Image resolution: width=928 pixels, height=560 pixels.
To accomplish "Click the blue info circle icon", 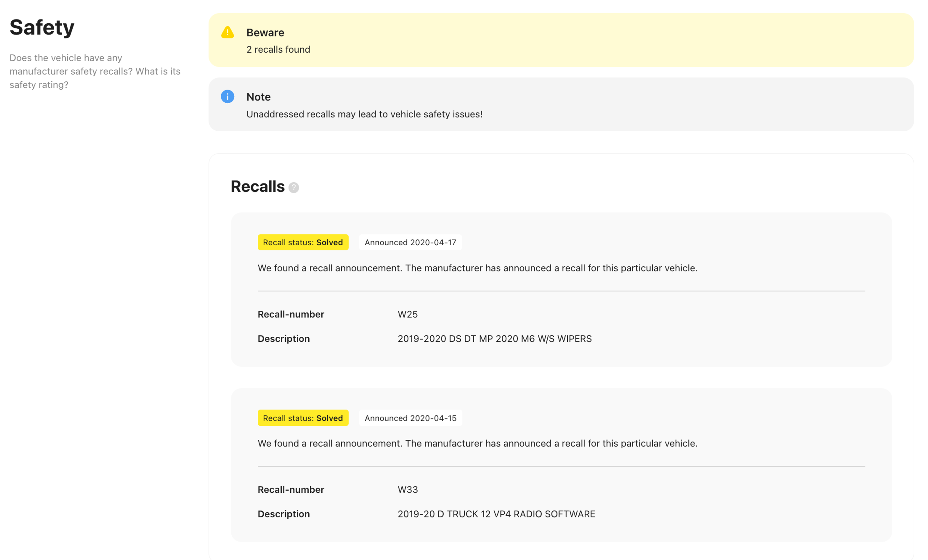I will click(x=227, y=97).
